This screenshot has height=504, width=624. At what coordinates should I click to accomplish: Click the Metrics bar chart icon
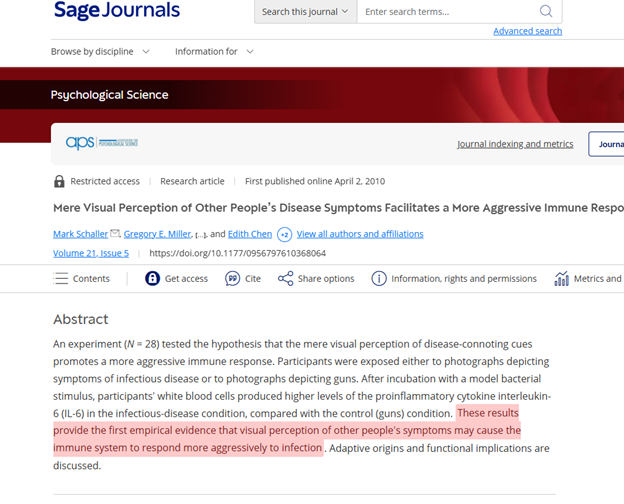(x=561, y=279)
